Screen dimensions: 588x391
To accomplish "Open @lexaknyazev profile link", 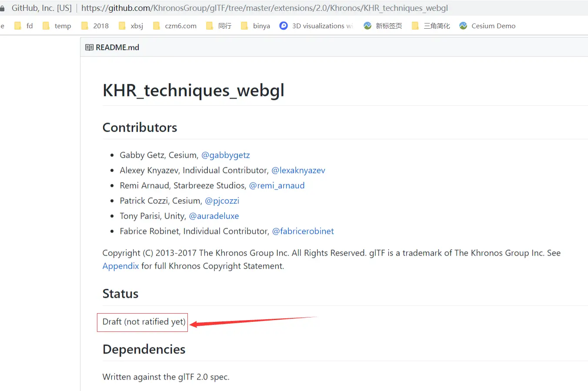I will (x=298, y=170).
